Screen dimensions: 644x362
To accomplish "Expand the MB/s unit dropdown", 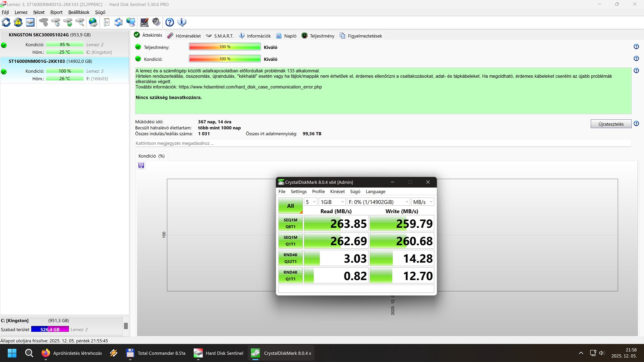I will pos(422,202).
